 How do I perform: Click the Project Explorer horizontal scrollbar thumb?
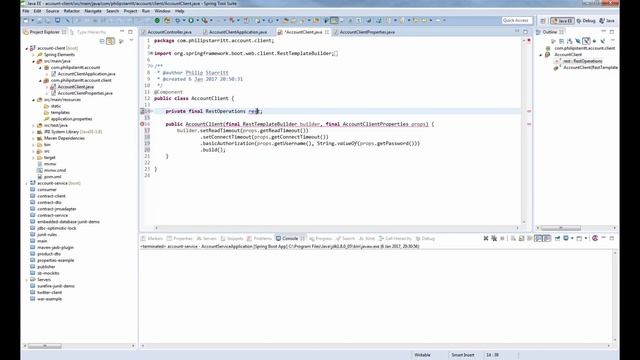(45, 346)
